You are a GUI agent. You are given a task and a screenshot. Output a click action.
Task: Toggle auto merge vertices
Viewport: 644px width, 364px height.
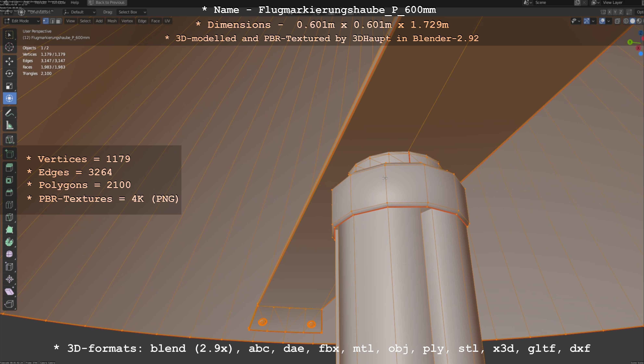(629, 12)
